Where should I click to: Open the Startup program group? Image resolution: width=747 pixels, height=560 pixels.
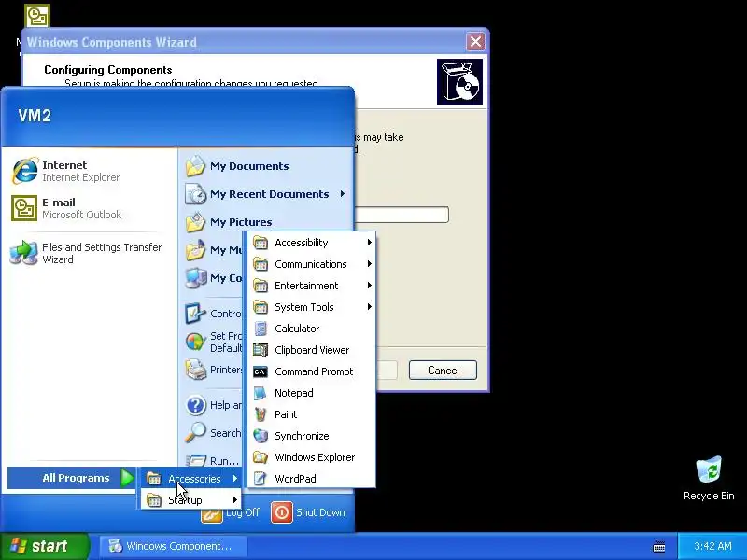tap(191, 500)
